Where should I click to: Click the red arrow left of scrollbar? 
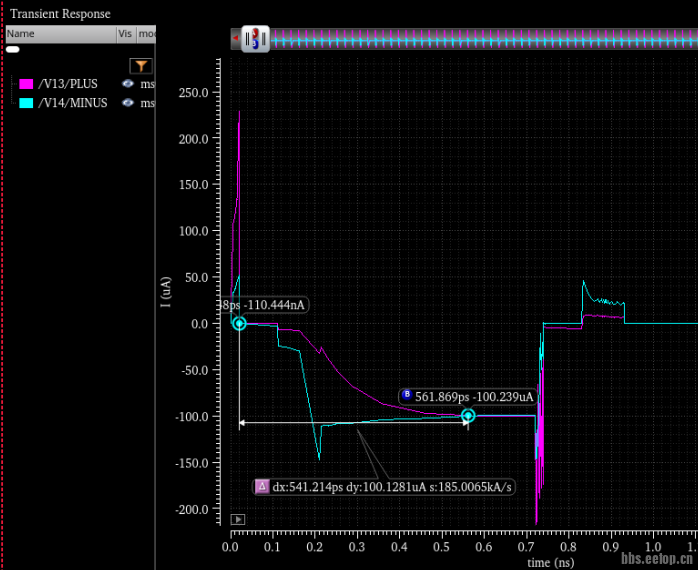(x=235, y=40)
